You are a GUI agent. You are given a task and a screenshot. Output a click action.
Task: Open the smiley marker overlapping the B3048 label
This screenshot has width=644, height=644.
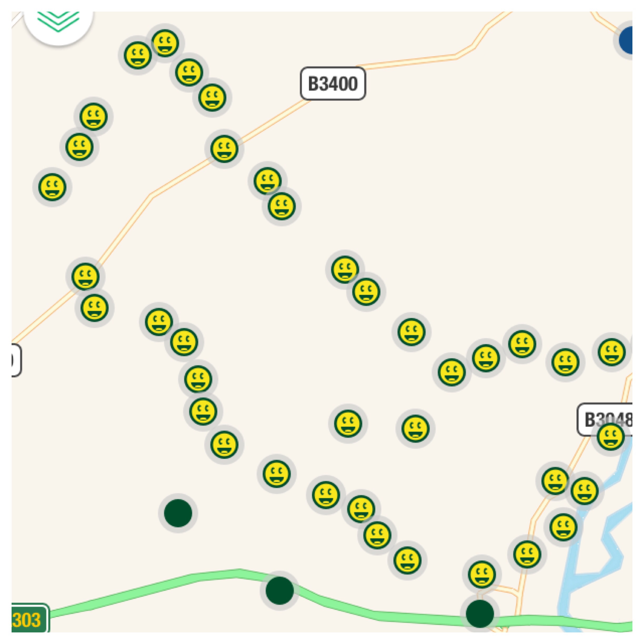click(x=610, y=437)
